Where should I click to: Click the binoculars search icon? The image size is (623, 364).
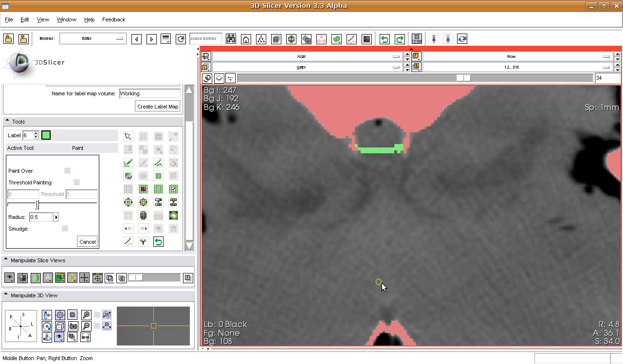(231, 39)
